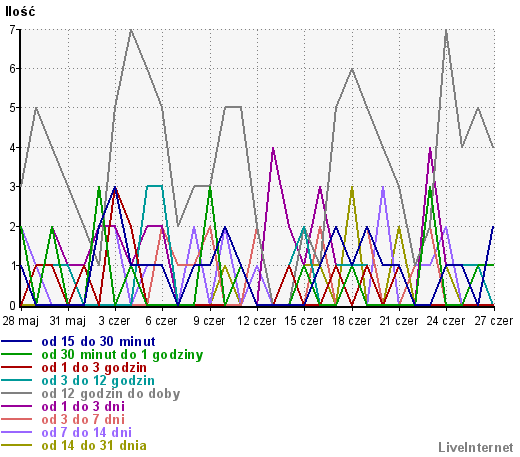
Task: Click the teal legend line swatch
Action: pyautogui.click(x=17, y=380)
